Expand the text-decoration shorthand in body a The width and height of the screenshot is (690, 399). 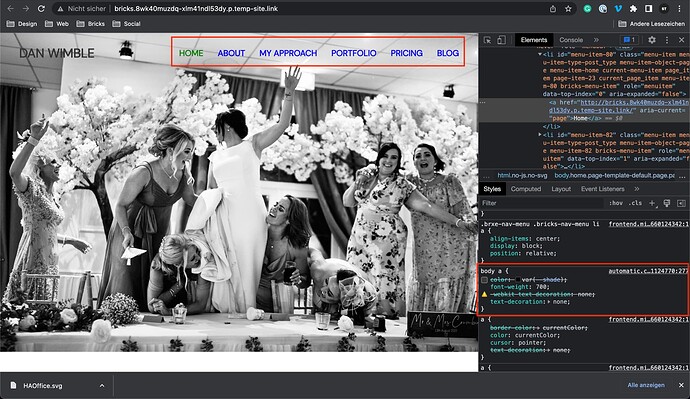pyautogui.click(x=549, y=302)
